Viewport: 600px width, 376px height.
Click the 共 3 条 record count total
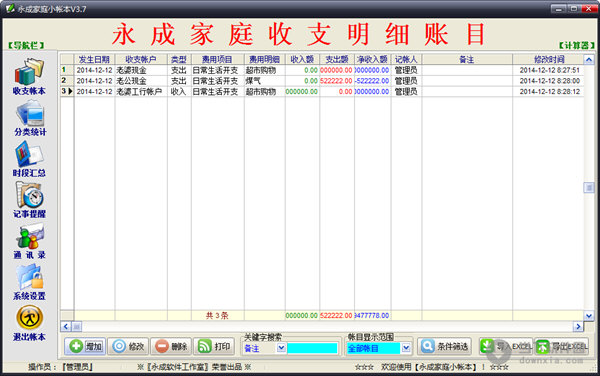pyautogui.click(x=217, y=316)
